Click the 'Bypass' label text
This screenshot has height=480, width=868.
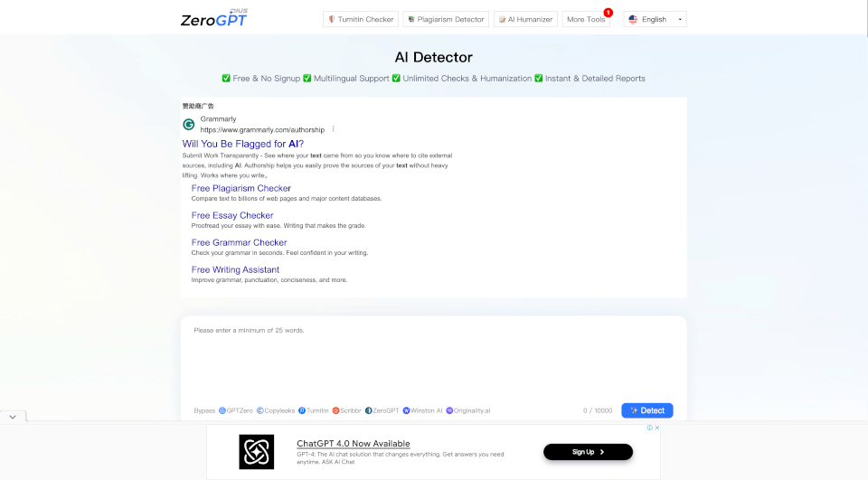tap(204, 410)
